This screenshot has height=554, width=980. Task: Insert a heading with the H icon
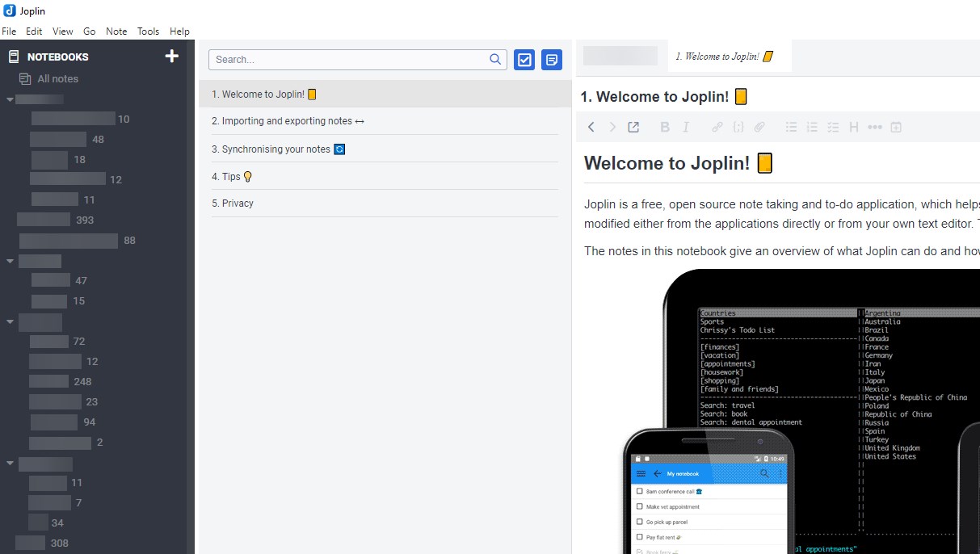(x=854, y=127)
